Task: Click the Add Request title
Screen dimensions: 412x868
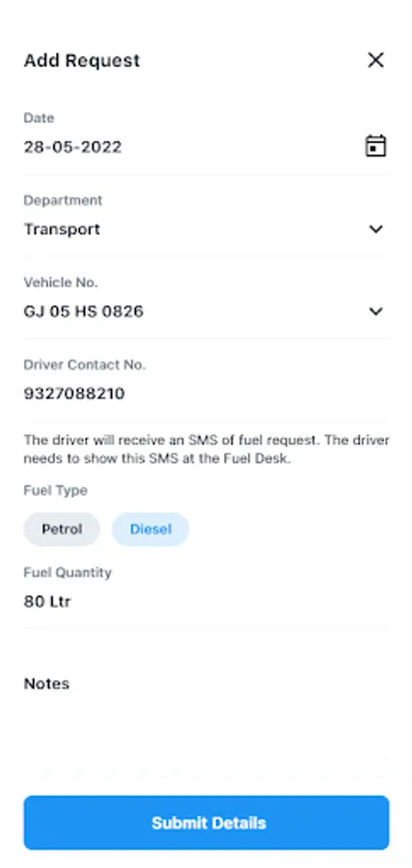Action: coord(82,61)
